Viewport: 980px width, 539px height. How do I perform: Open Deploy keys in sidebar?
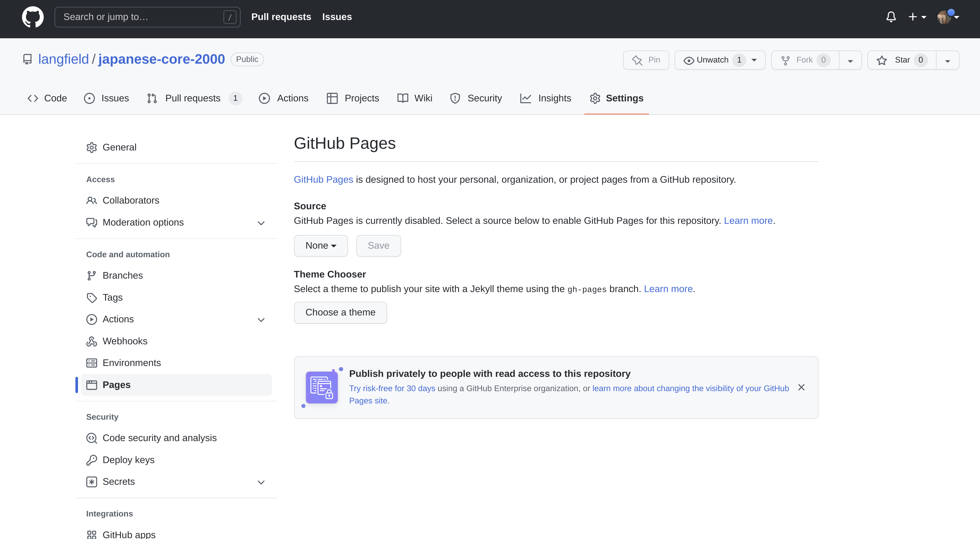(176, 460)
